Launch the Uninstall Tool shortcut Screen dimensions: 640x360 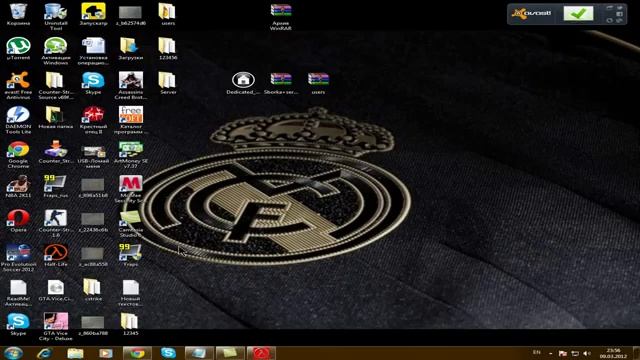pos(56,12)
